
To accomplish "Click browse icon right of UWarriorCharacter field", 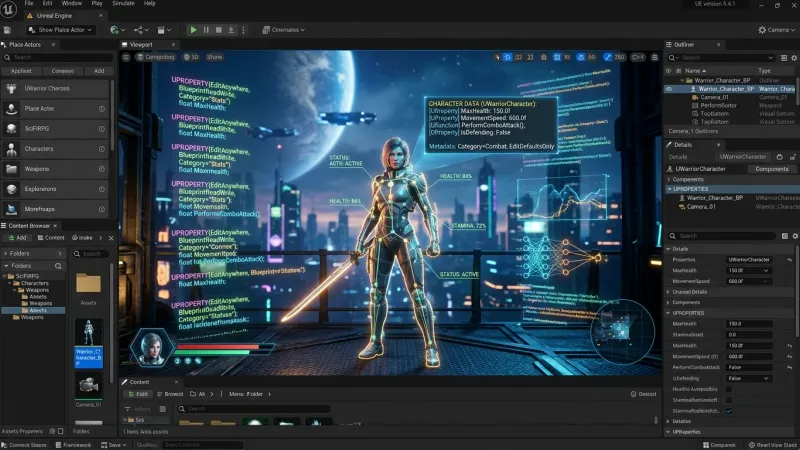I will coord(780,157).
